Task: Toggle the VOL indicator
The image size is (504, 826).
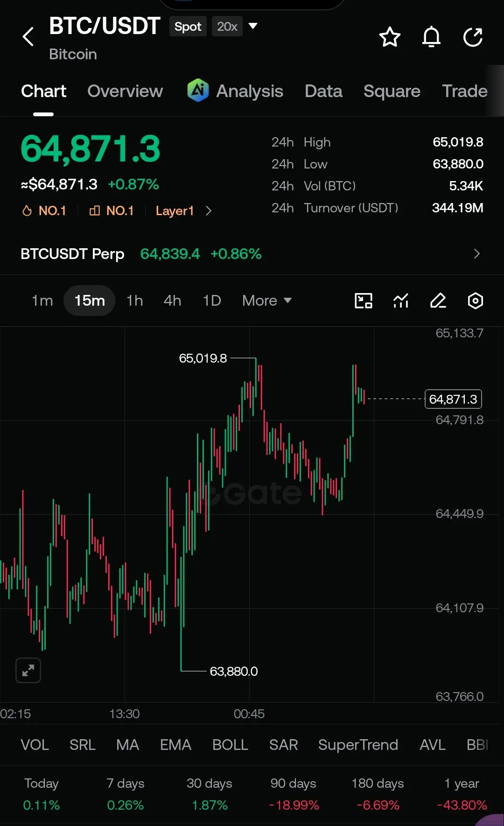Action: [35, 744]
